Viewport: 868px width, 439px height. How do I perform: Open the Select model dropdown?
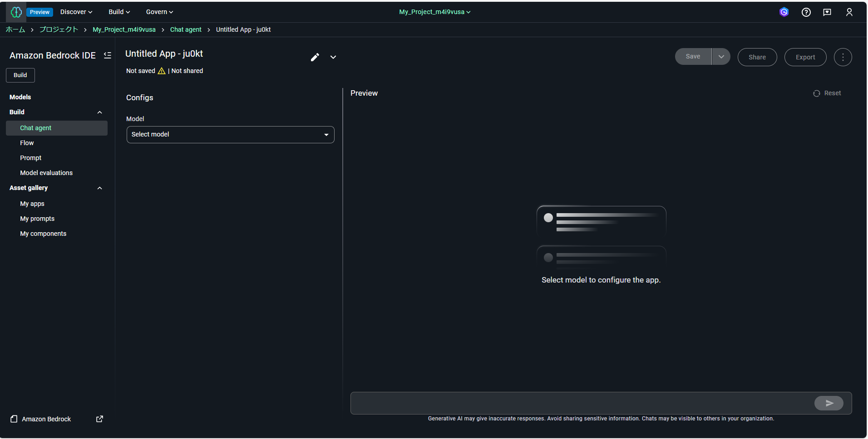point(231,135)
